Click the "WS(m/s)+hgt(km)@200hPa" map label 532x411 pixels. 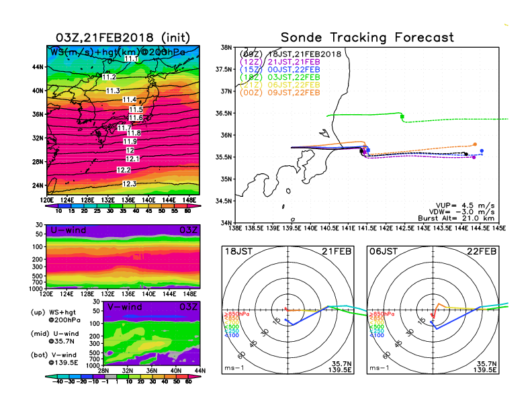[118, 52]
